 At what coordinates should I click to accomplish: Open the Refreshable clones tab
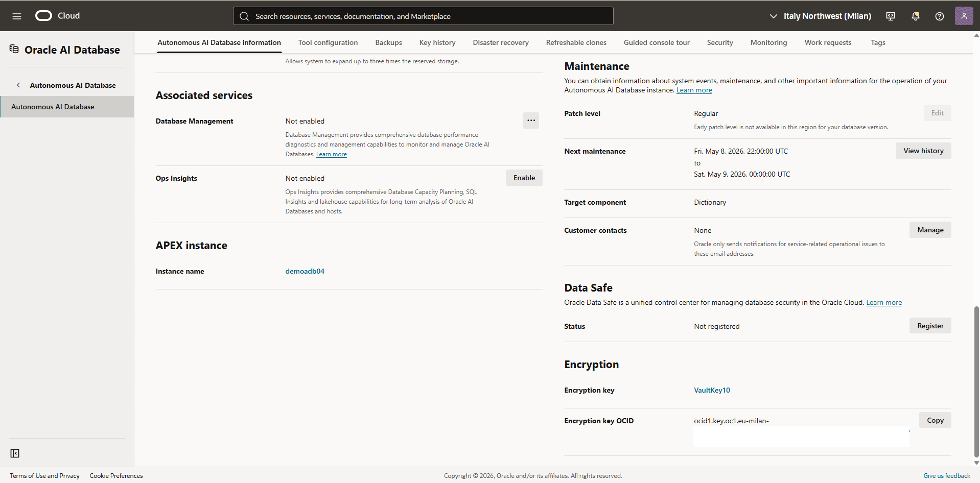[x=576, y=42]
